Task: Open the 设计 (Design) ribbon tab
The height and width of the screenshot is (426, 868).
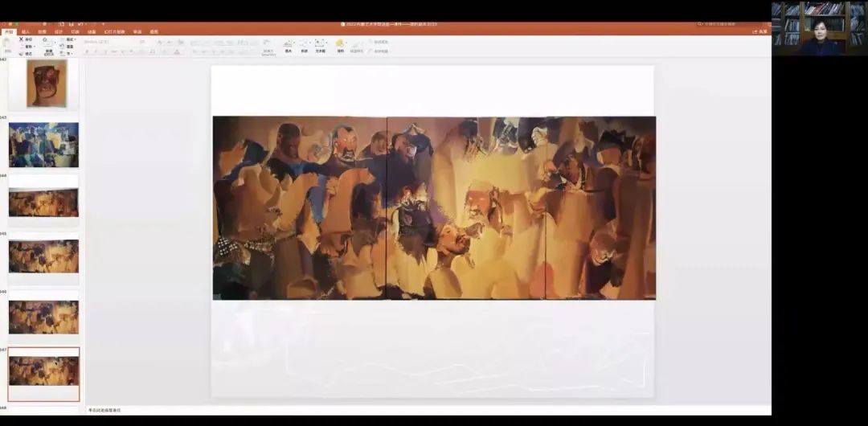Action: pyautogui.click(x=58, y=31)
